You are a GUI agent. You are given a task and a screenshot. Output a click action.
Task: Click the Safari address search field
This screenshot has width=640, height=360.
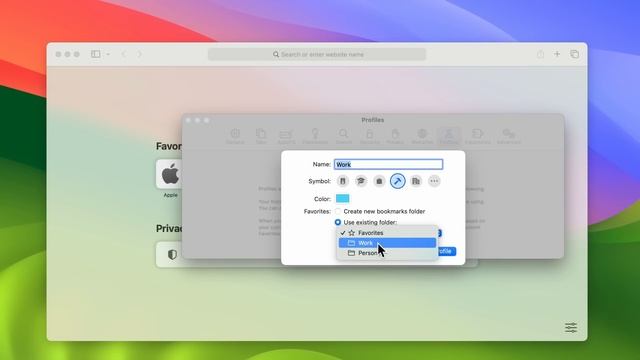pos(317,54)
